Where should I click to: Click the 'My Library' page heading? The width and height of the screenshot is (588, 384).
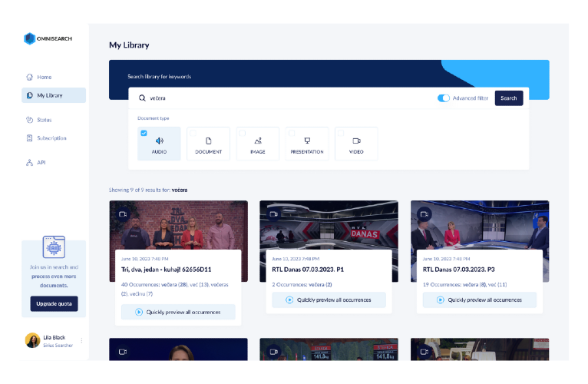pyautogui.click(x=129, y=45)
